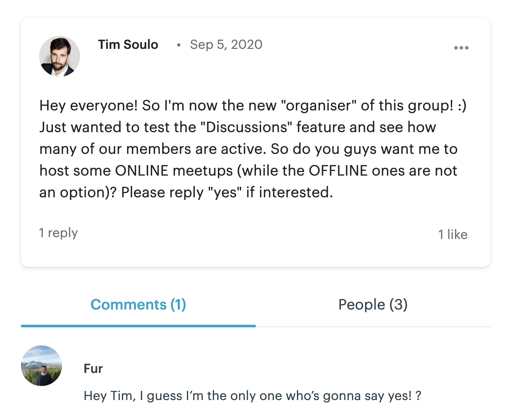Image resolution: width=507 pixels, height=420 pixels.
Task: Click the gray divider under People tab
Action: click(x=373, y=327)
